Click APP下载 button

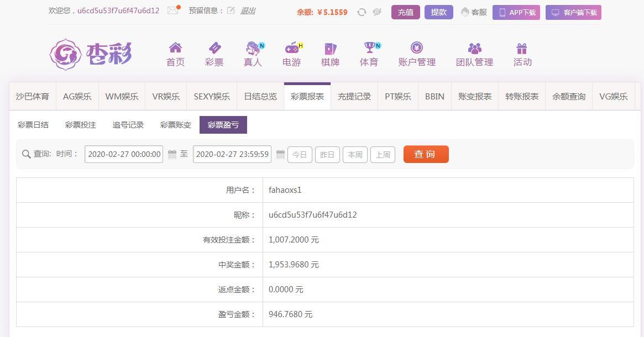[516, 12]
